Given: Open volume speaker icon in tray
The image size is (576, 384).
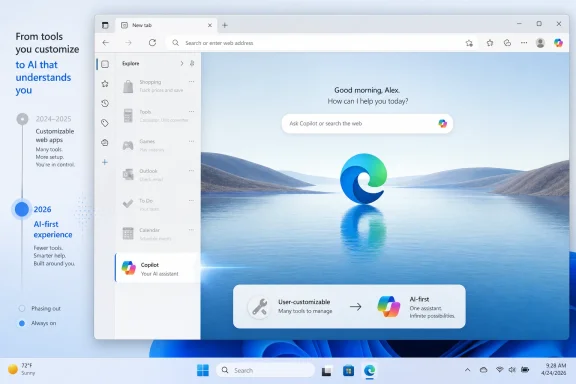Looking at the screenshot, I should pos(512,370).
